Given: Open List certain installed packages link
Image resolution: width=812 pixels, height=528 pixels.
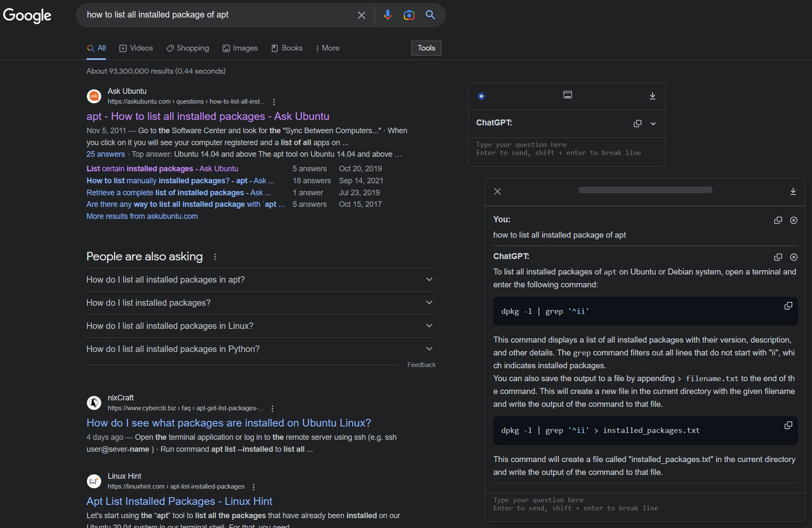Looking at the screenshot, I should [x=162, y=169].
